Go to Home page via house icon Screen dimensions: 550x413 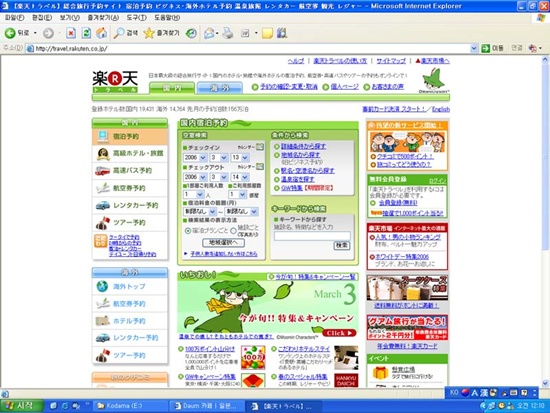click(102, 33)
